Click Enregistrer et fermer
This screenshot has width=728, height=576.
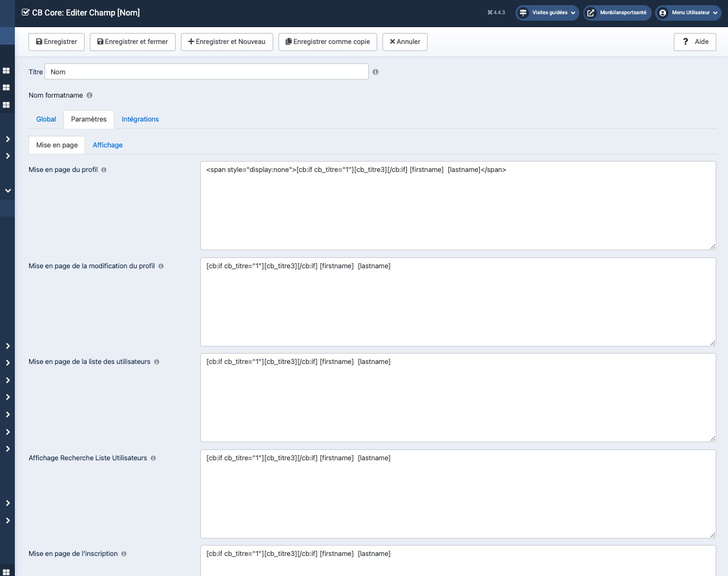click(x=132, y=42)
